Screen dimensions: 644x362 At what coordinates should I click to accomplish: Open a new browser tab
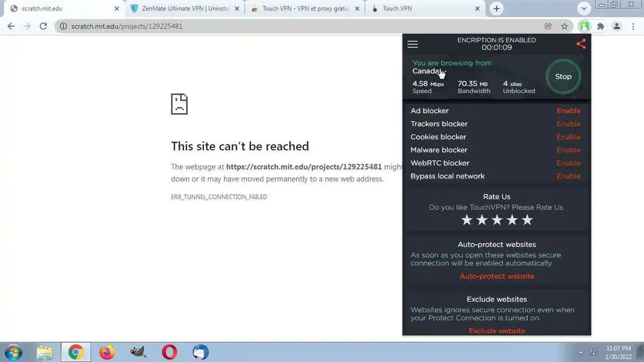click(497, 9)
